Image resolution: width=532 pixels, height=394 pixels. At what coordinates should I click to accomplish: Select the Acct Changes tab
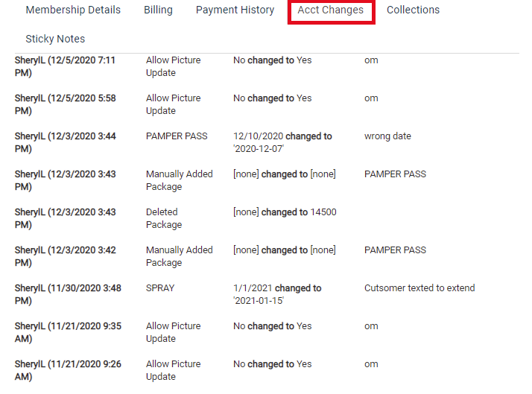pos(331,10)
